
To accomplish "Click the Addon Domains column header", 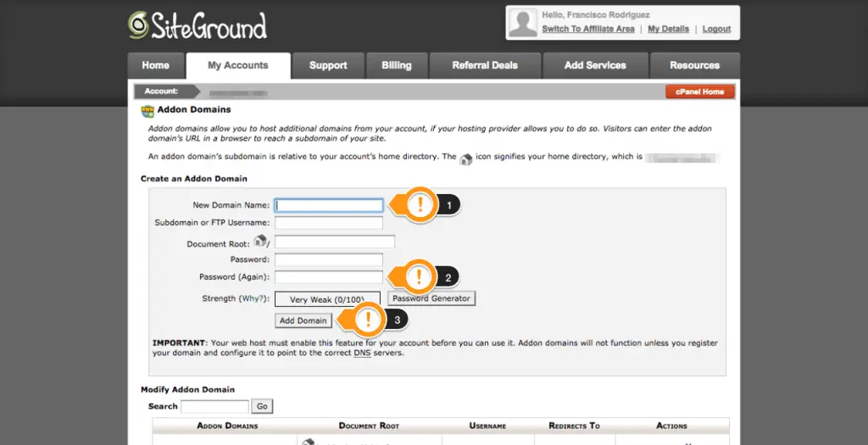I will pyautogui.click(x=227, y=426).
